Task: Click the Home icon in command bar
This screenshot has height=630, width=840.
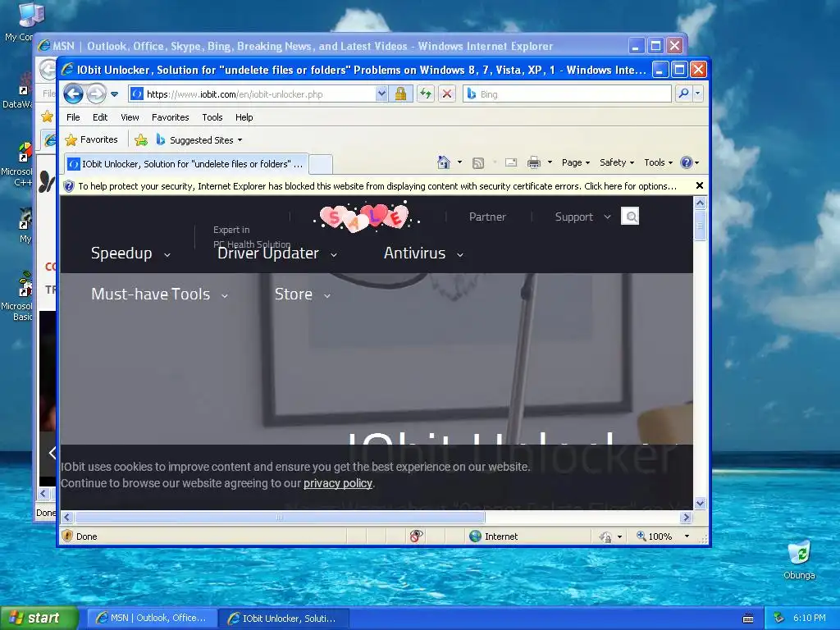Action: point(444,162)
